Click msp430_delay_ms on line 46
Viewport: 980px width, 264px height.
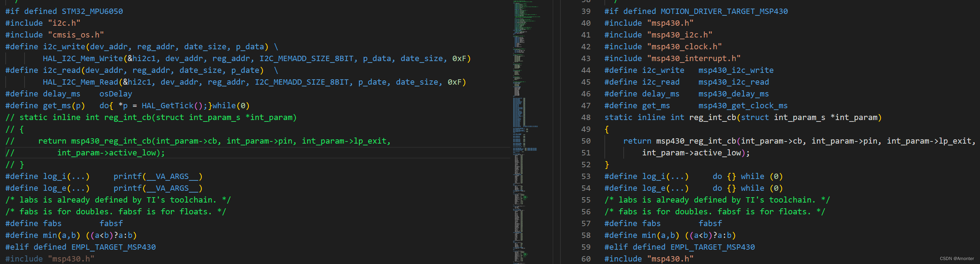(x=734, y=94)
